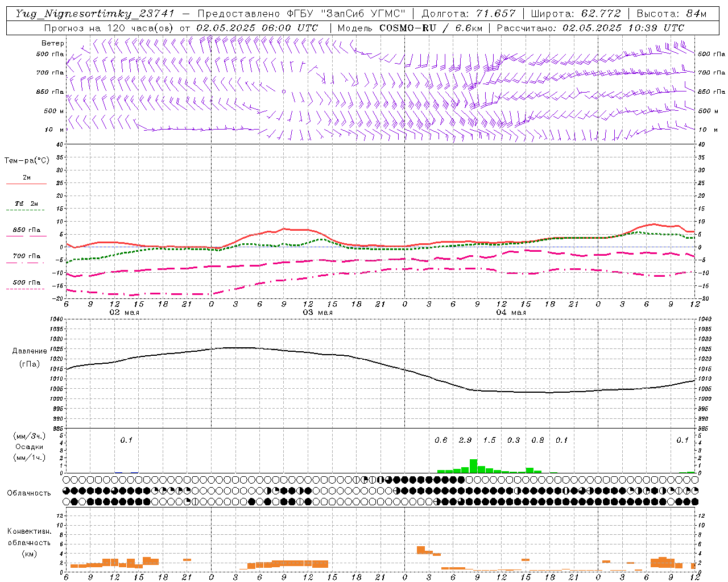Click the 700 гПа temperature legend entry
This screenshot has height=582, width=728.
click(26, 256)
